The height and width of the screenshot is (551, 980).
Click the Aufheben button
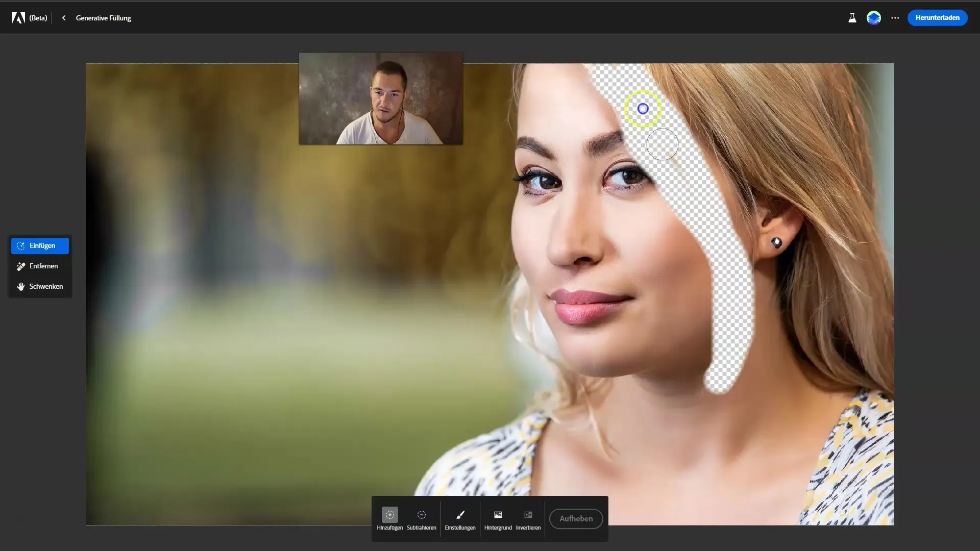576,519
